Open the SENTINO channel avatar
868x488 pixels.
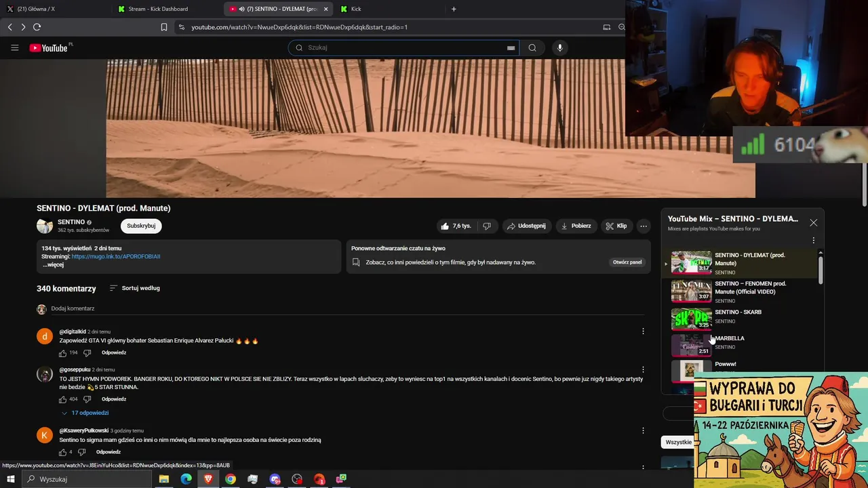(45, 226)
